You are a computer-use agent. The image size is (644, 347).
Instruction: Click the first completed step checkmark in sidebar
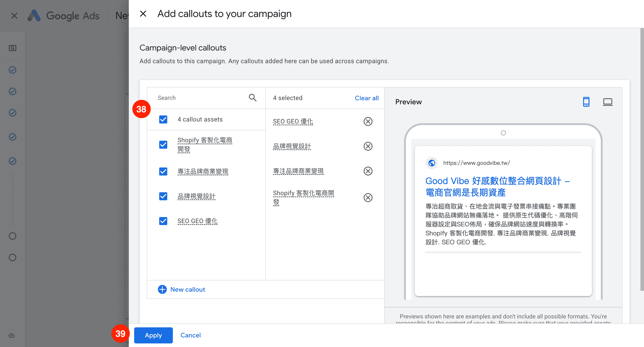pos(13,70)
